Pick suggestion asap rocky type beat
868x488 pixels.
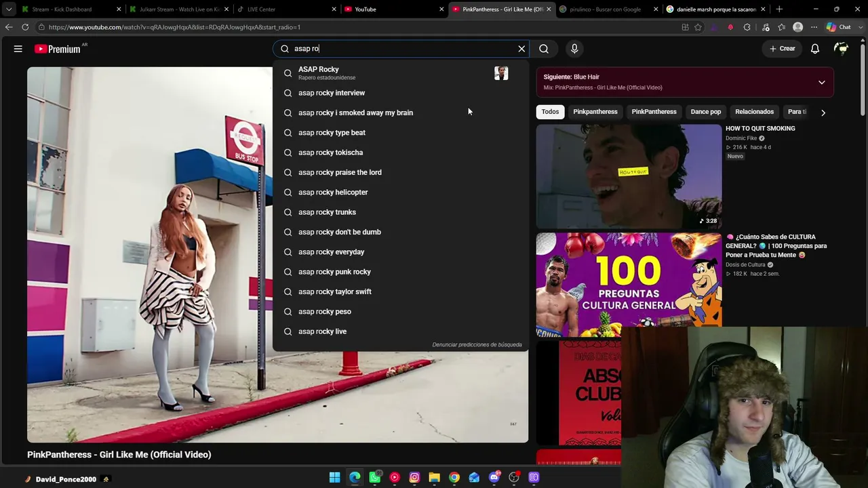click(400, 133)
